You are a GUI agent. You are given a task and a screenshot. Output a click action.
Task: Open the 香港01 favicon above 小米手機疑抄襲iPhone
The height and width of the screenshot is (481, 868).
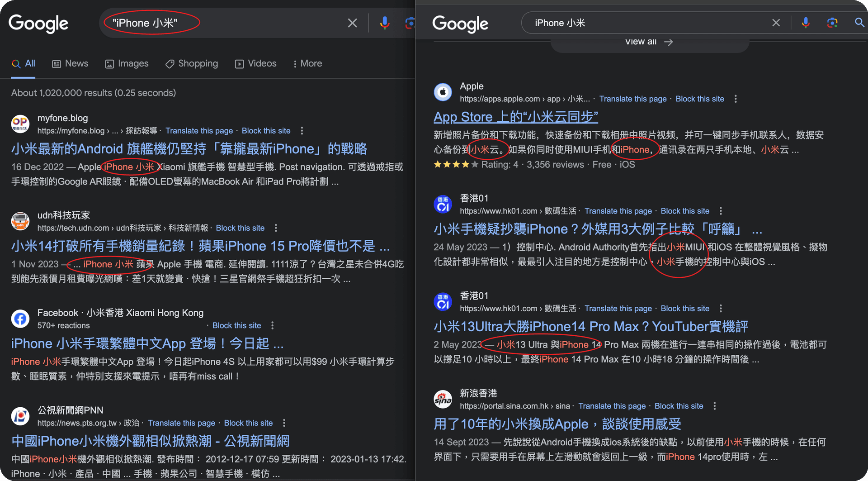(443, 204)
